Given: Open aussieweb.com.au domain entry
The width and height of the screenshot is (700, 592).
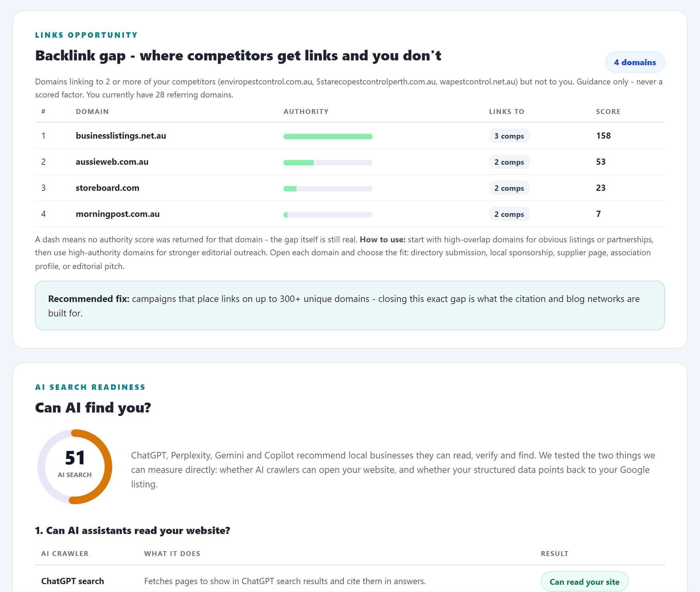Looking at the screenshot, I should click(x=112, y=162).
